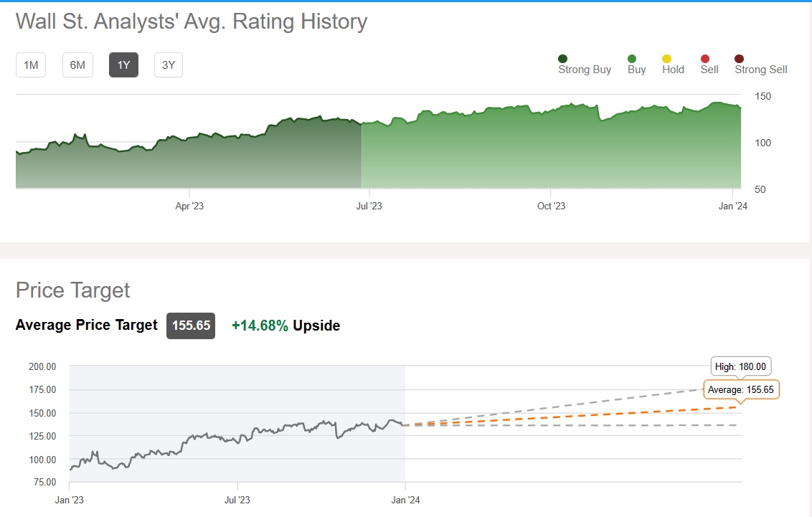This screenshot has height=517, width=812.
Task: Click the red Sell legend dot
Action: click(x=705, y=59)
